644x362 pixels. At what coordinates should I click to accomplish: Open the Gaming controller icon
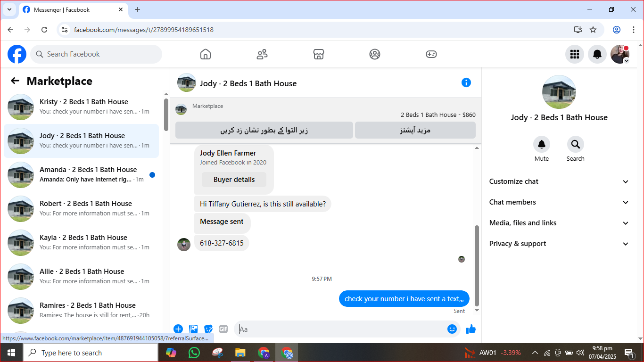(431, 54)
